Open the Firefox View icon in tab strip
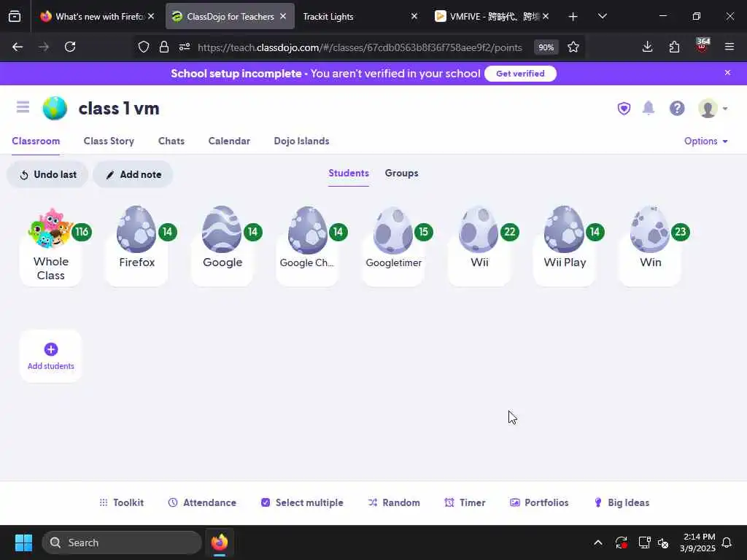 (15, 17)
